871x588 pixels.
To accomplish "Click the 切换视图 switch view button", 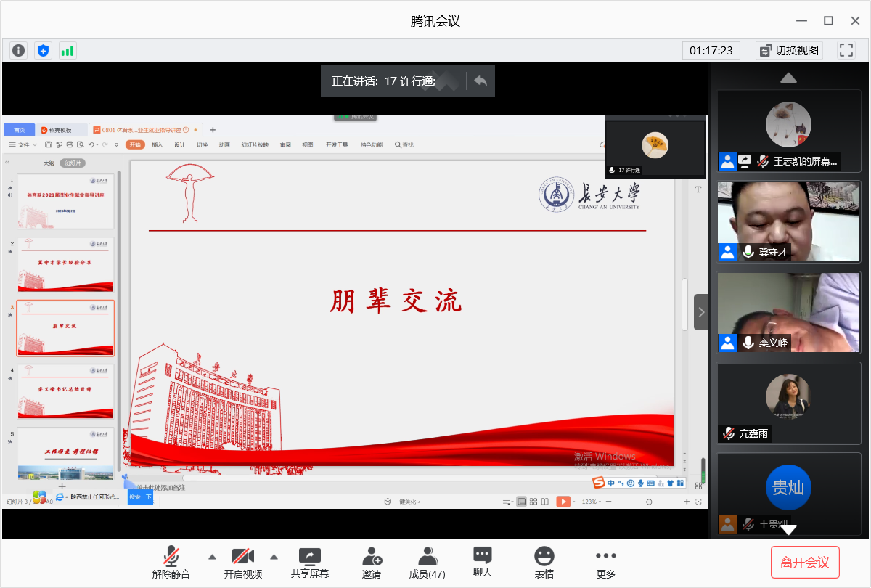I will (x=788, y=50).
